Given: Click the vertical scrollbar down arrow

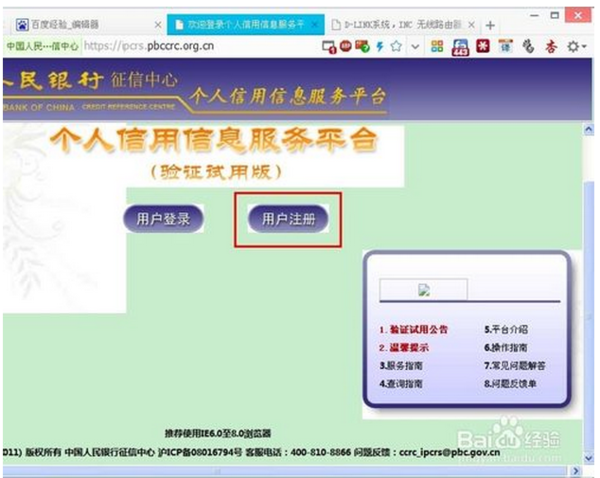Looking at the screenshot, I should pos(589,457).
